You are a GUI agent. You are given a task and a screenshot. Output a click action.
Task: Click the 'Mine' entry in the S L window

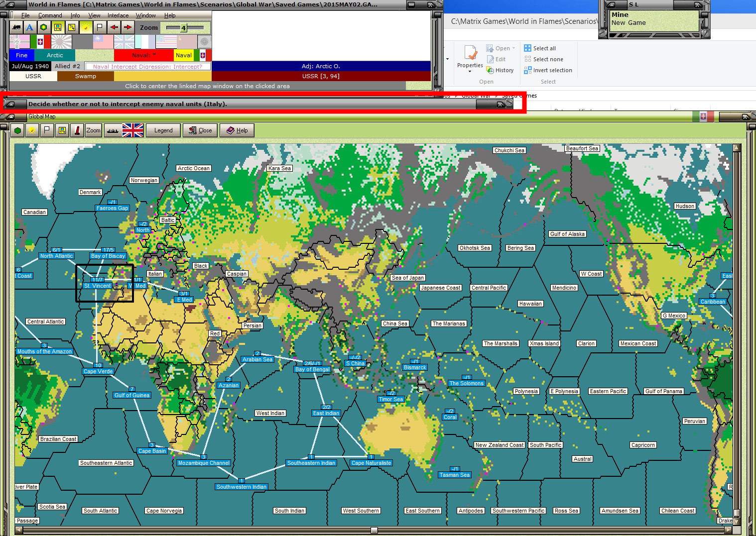(620, 15)
